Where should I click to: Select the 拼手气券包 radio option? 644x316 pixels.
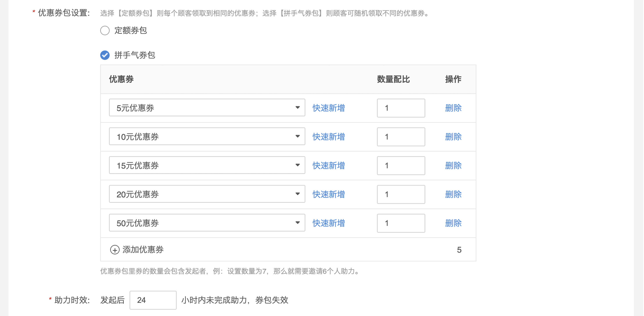105,55
